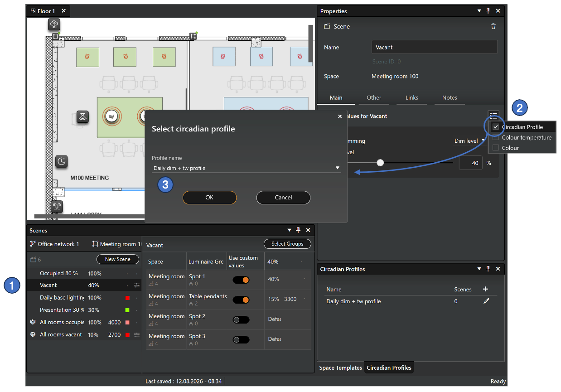Open sliders icon for All rooms vacant
The height and width of the screenshot is (392, 561).
(x=137, y=334)
